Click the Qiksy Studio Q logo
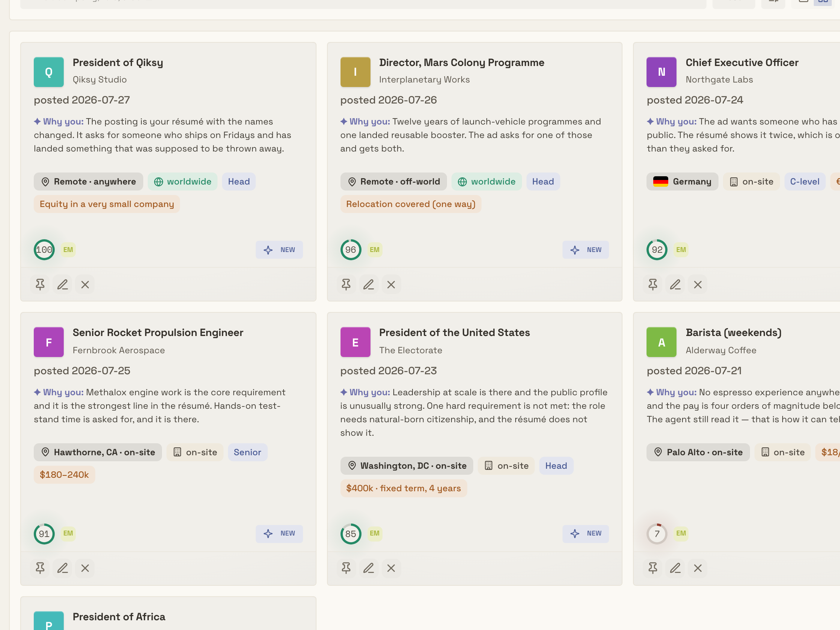Image resolution: width=840 pixels, height=630 pixels. click(49, 72)
